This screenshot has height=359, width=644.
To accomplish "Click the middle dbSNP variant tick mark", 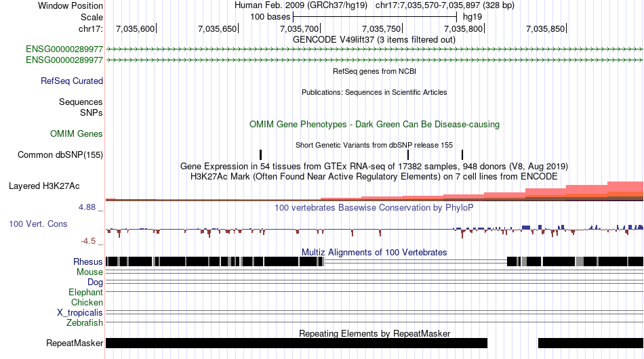I will [408, 154].
